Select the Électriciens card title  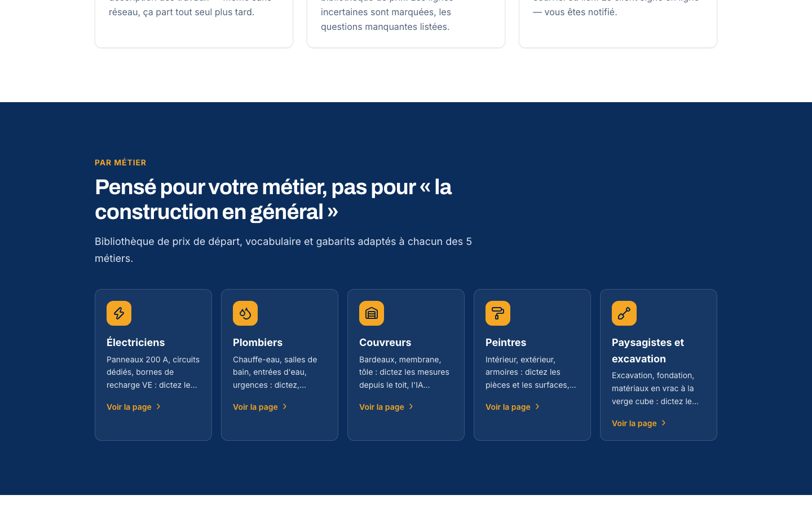[x=136, y=343]
